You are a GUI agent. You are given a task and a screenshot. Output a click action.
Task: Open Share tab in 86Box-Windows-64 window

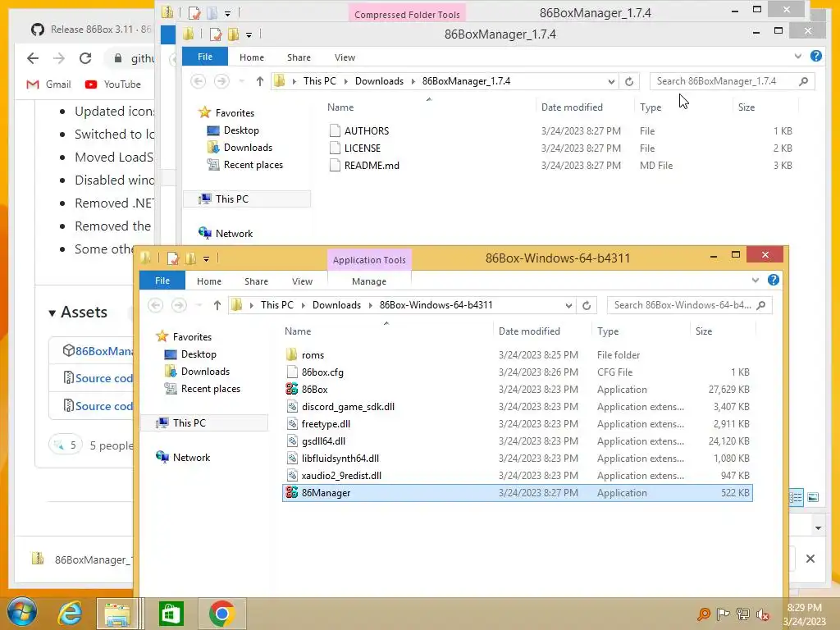click(256, 281)
